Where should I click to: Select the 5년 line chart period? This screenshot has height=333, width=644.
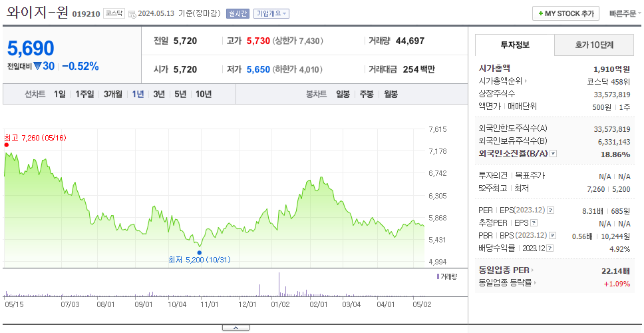180,94
